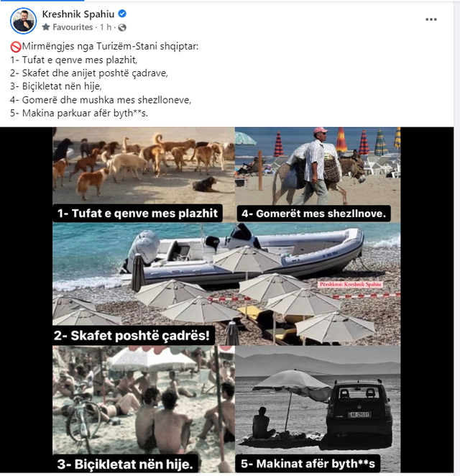Click the red prohibited emoji in post text
Screen dimensions: 460x476
coord(16,47)
